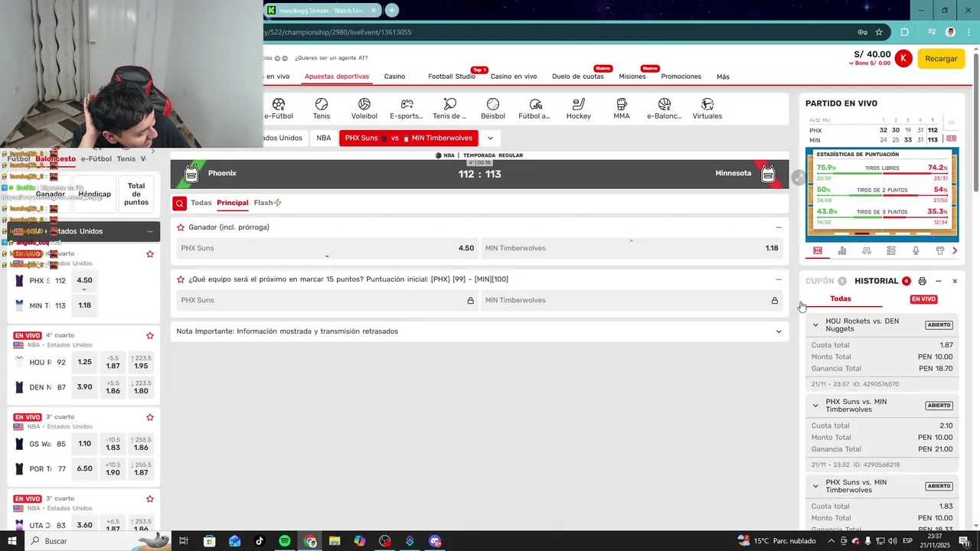Open Spotify from the Windows taskbar
The height and width of the screenshot is (551, 980).
284,541
